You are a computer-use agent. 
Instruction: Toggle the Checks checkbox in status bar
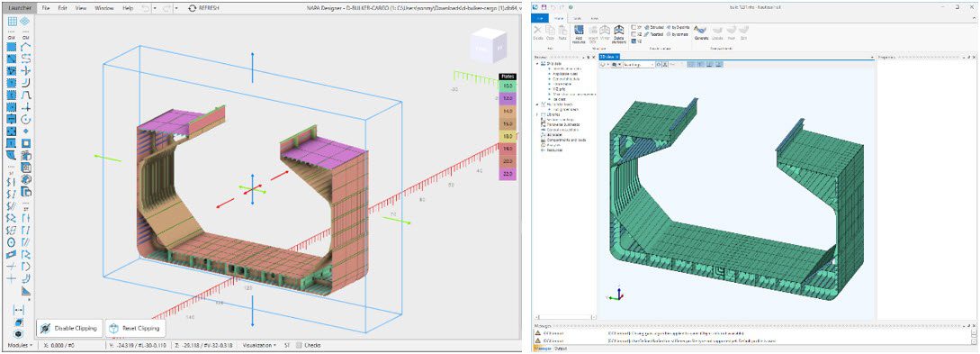(300, 345)
